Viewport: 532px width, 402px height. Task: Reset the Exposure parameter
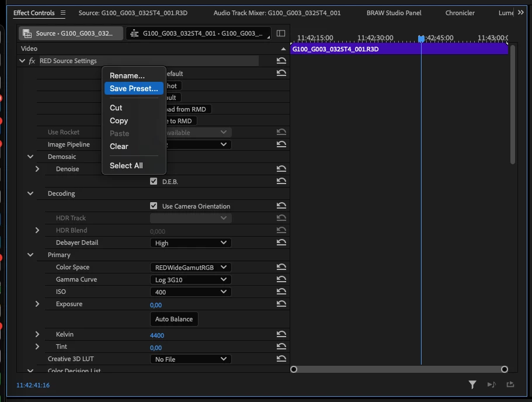(x=281, y=303)
